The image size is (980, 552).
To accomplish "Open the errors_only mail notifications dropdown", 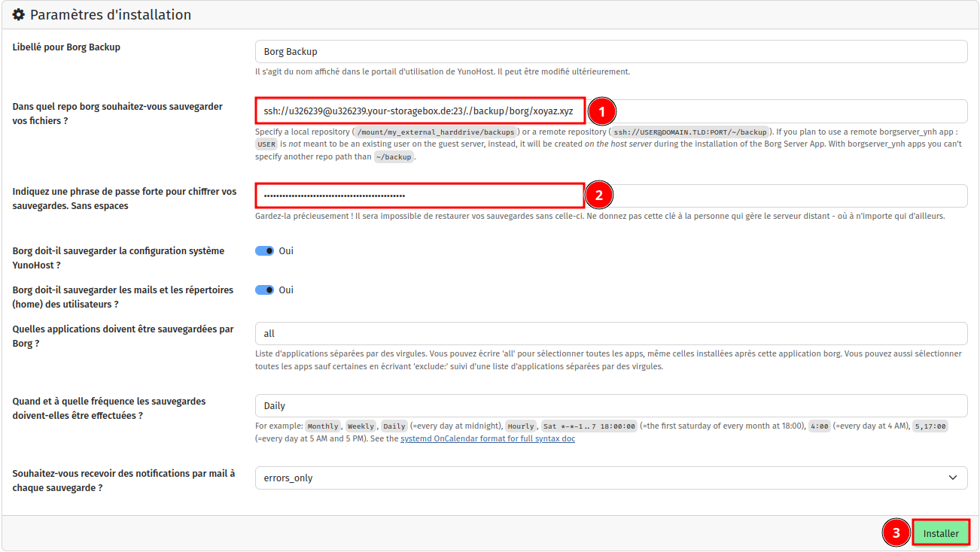I will pos(610,478).
